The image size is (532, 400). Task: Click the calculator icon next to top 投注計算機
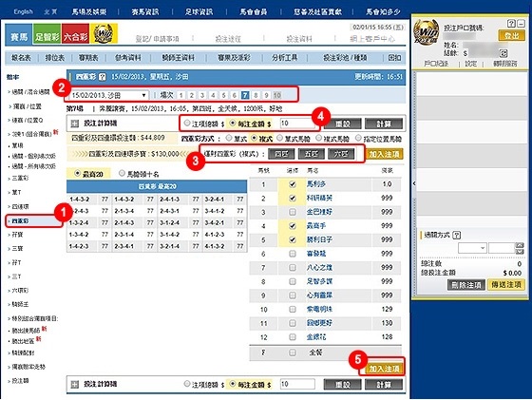pyautogui.click(x=75, y=124)
